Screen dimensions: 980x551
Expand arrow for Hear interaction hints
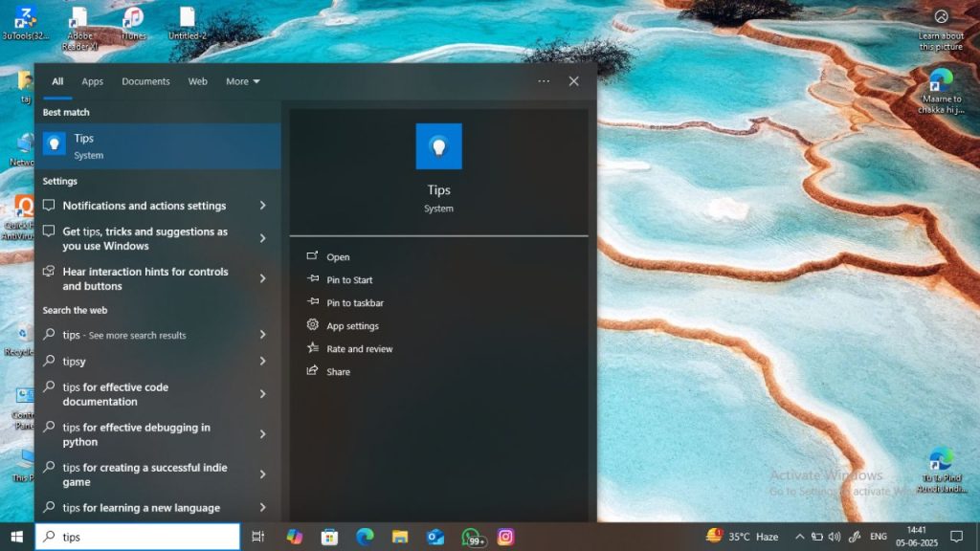262,278
